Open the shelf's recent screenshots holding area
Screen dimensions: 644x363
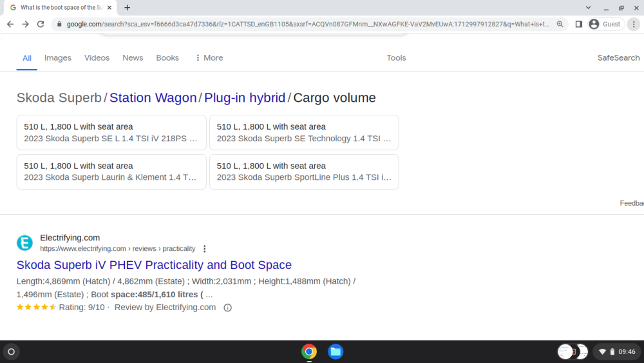click(573, 352)
